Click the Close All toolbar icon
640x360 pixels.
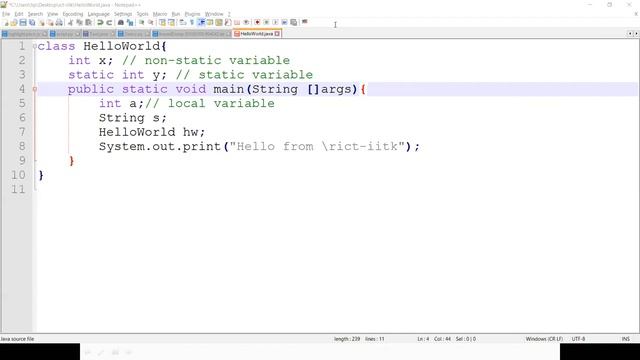(50, 22)
